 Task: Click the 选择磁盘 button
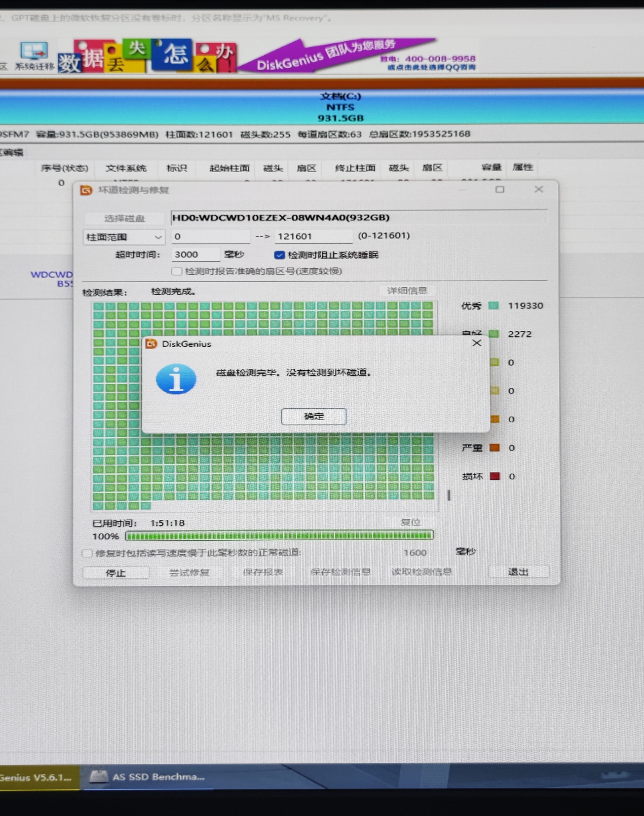point(125,218)
